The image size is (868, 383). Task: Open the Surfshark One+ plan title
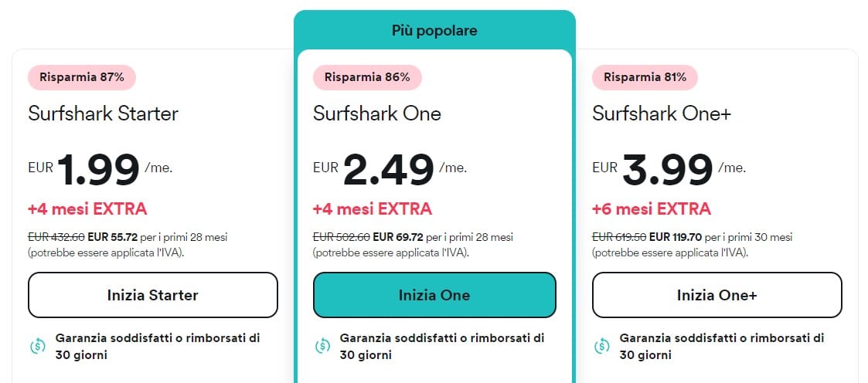tap(662, 114)
